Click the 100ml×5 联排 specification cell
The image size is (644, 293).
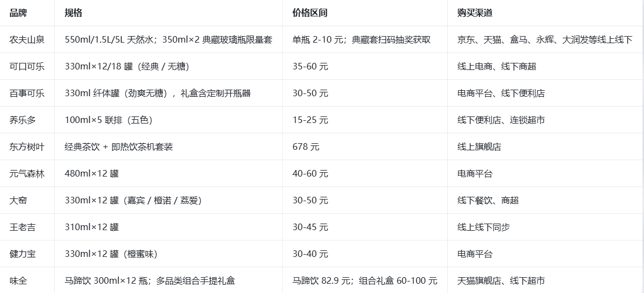pos(108,120)
